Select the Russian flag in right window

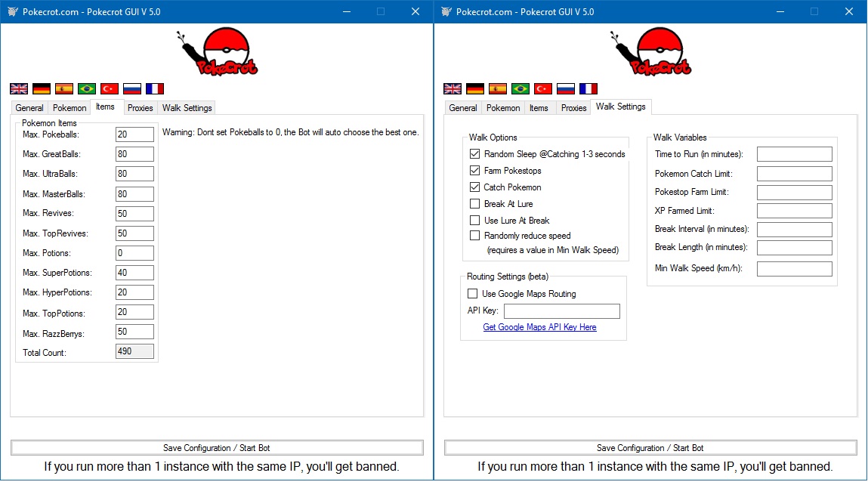click(x=566, y=88)
